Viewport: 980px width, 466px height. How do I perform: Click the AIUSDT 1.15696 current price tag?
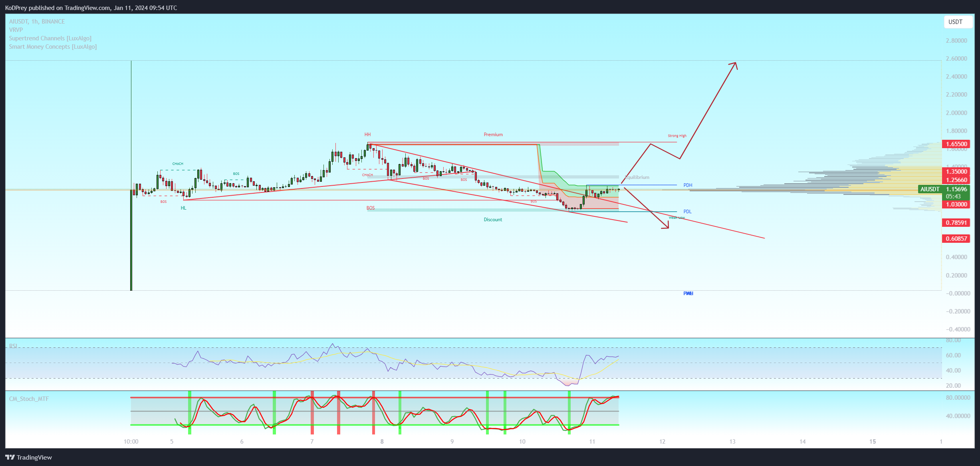pyautogui.click(x=944, y=189)
